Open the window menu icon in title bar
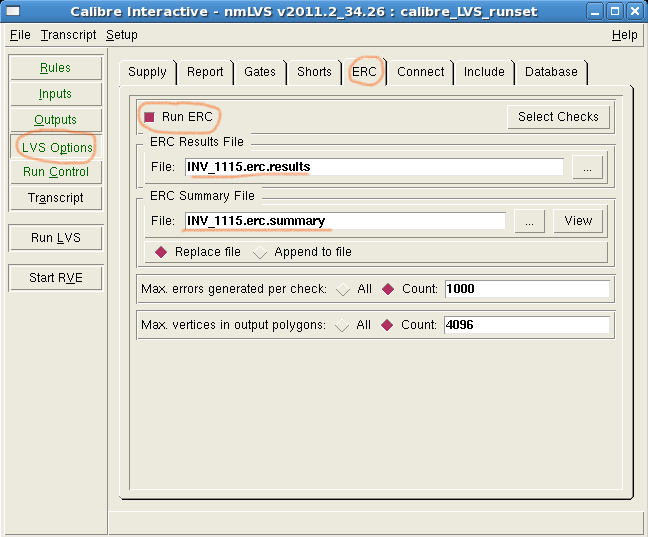This screenshot has height=537, width=648. pos(13,11)
